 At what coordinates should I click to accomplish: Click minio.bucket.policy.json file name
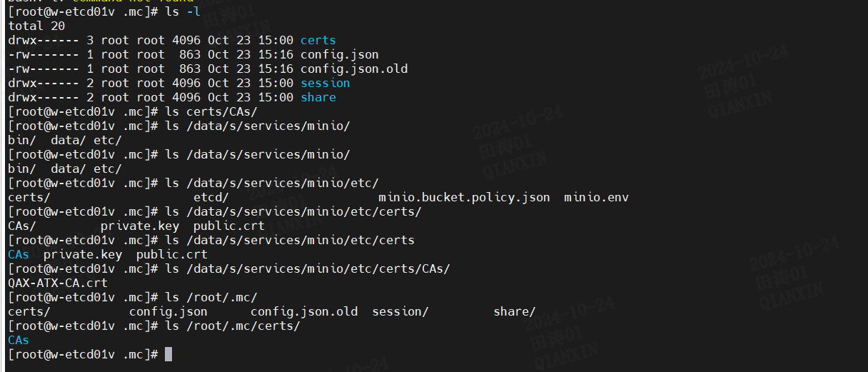pos(465,197)
